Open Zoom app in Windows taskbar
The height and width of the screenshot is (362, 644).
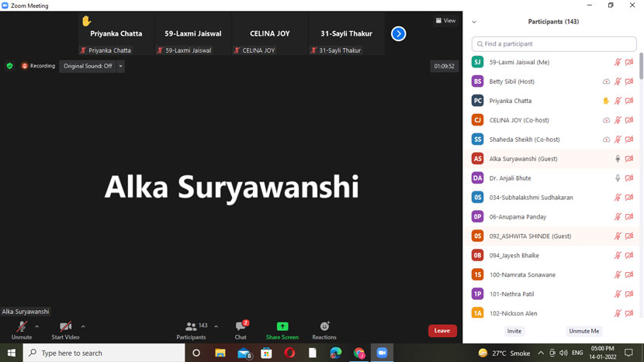pos(382,353)
